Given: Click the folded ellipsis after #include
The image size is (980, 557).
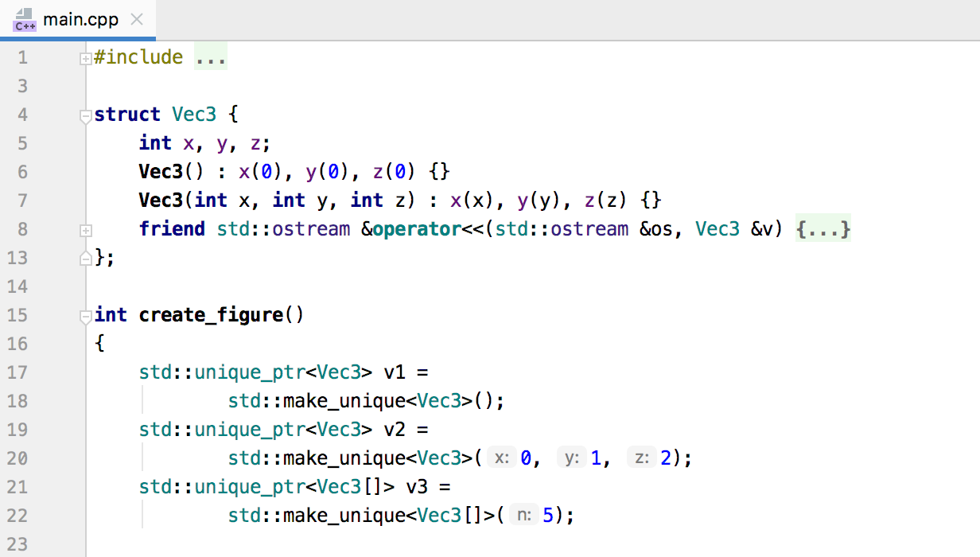Looking at the screenshot, I should [x=211, y=57].
